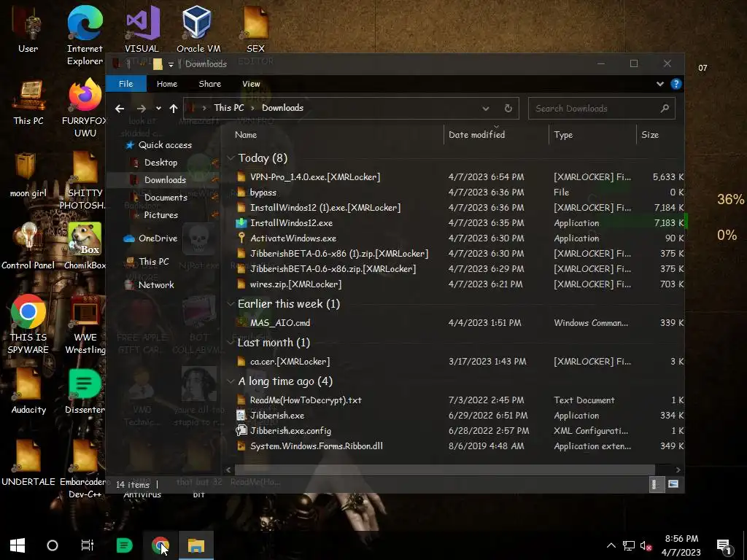The width and height of the screenshot is (747, 560).
Task: Click Downloads in the address breadcrumb
Action: click(282, 108)
